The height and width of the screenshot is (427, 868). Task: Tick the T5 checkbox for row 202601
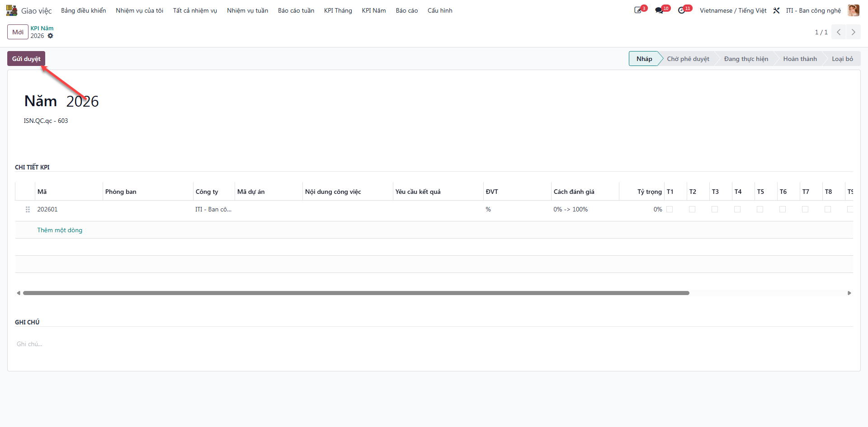[x=760, y=209]
